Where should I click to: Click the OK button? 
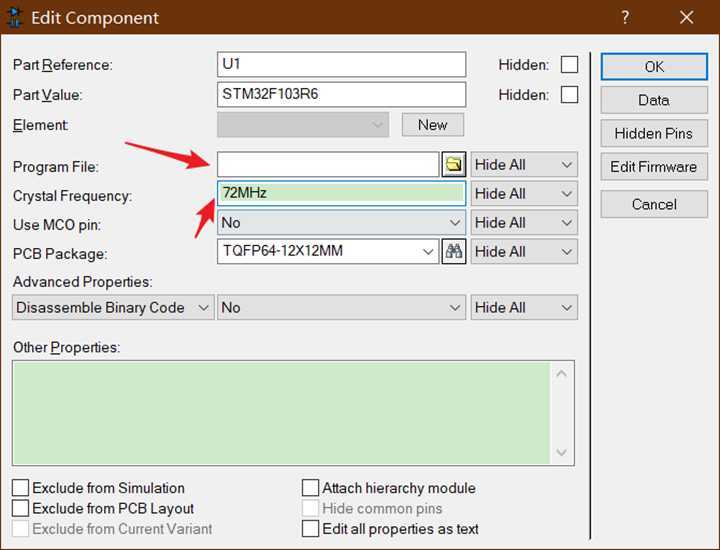(x=654, y=67)
